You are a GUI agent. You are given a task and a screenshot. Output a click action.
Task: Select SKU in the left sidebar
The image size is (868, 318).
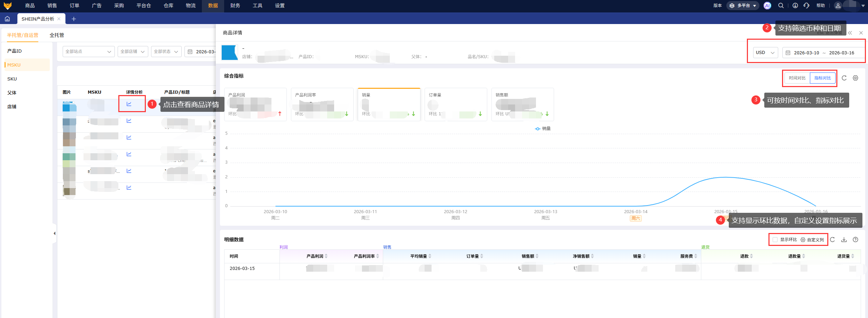(12, 79)
